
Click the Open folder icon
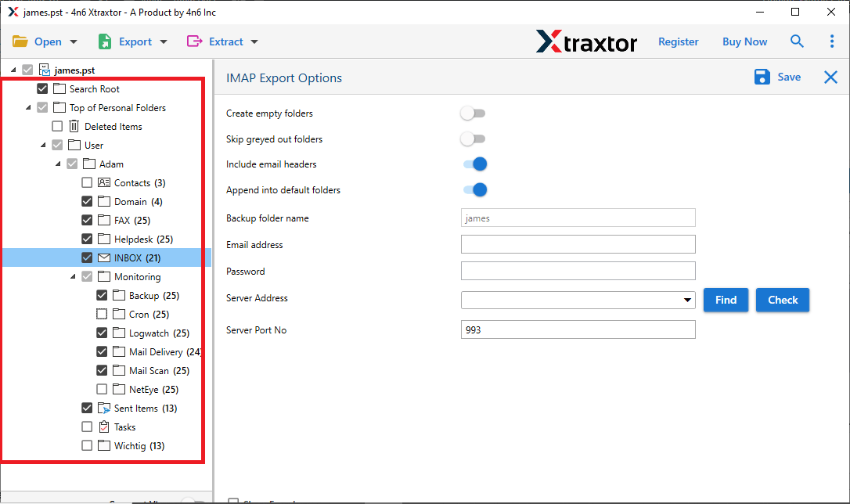pyautogui.click(x=21, y=41)
